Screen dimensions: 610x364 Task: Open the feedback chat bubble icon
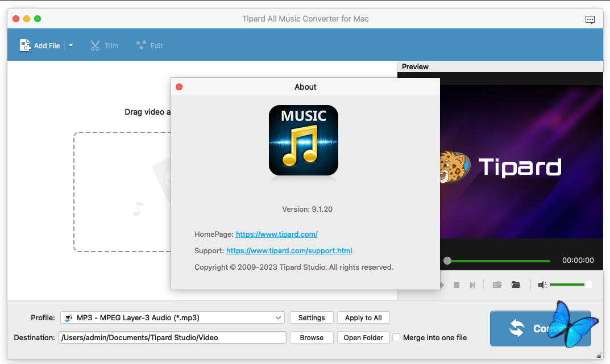click(590, 19)
